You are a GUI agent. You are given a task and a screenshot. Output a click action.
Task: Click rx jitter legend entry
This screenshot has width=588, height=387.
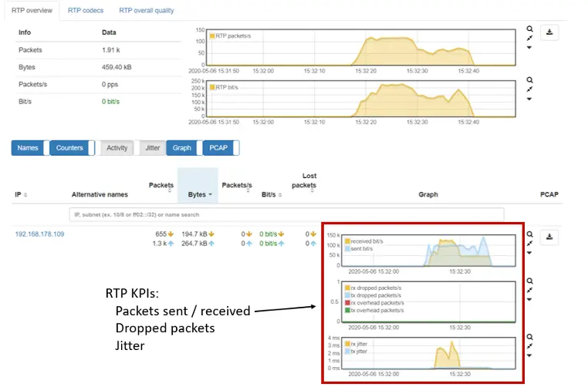point(357,344)
